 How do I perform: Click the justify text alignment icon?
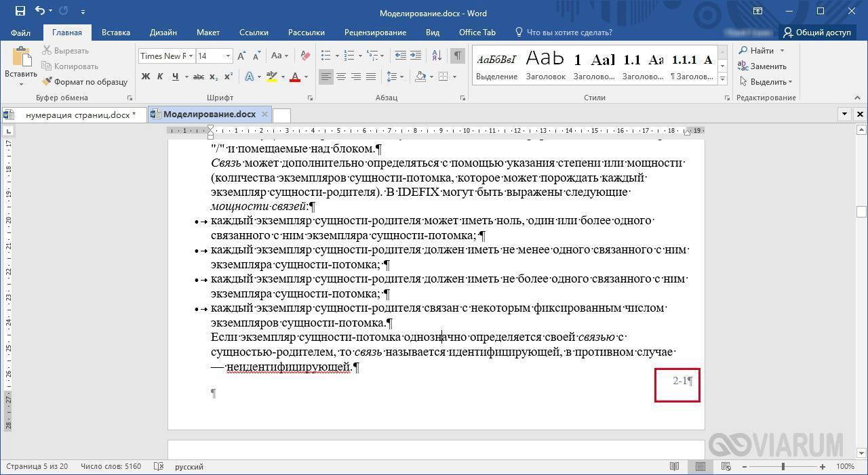[372, 77]
